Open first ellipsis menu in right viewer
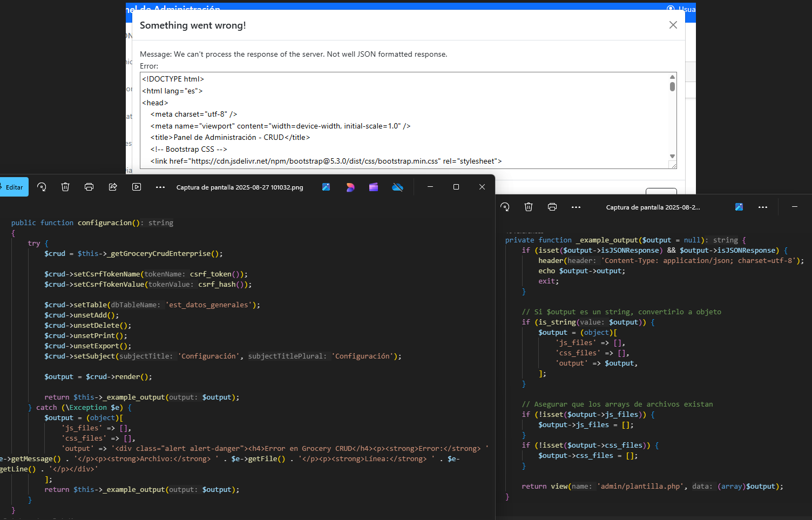Screen dimensions: 812x520 pyautogui.click(x=576, y=207)
